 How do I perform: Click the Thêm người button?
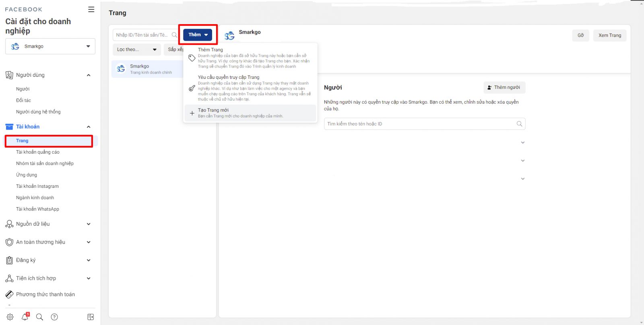[x=504, y=87]
